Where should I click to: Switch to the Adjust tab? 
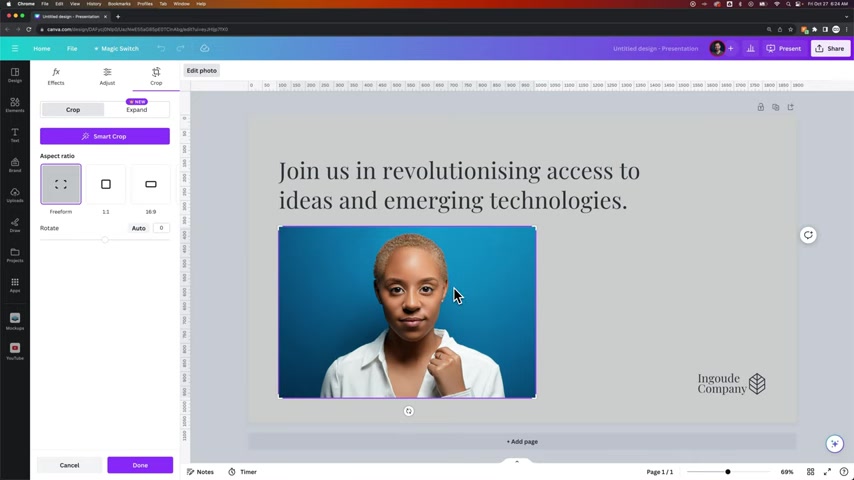[x=107, y=76]
